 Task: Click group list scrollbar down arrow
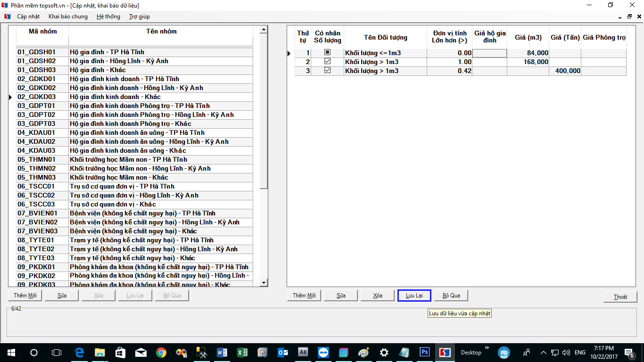[264, 282]
